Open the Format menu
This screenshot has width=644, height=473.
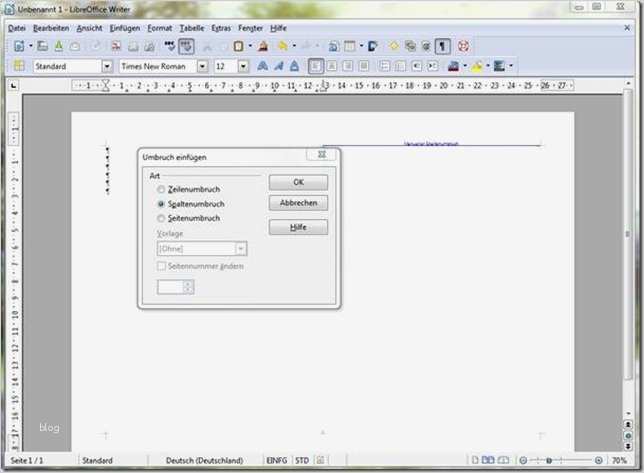(x=160, y=28)
